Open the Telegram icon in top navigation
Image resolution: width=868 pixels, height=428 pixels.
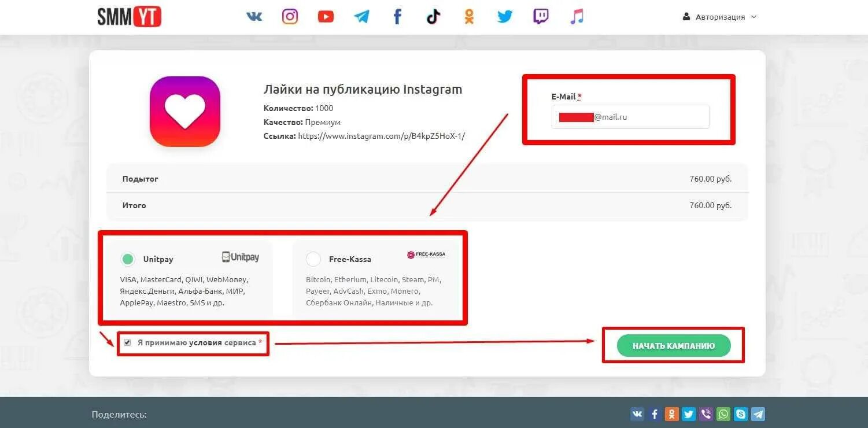361,16
